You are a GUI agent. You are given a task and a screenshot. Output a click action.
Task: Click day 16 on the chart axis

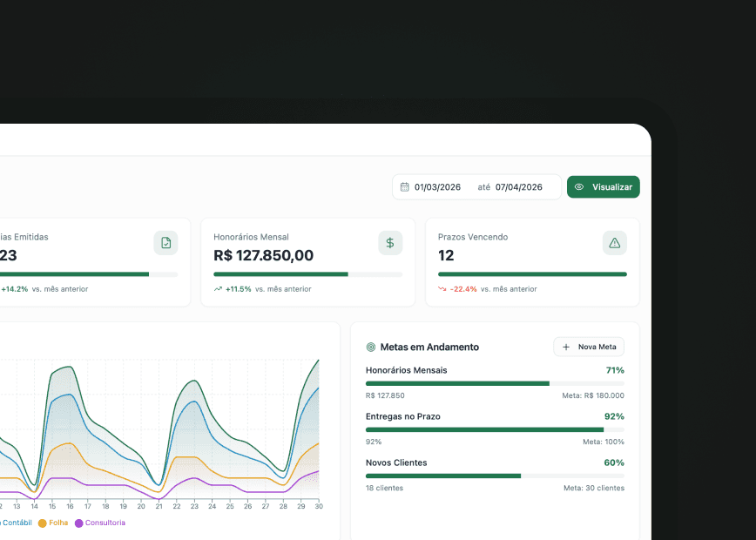[70, 506]
